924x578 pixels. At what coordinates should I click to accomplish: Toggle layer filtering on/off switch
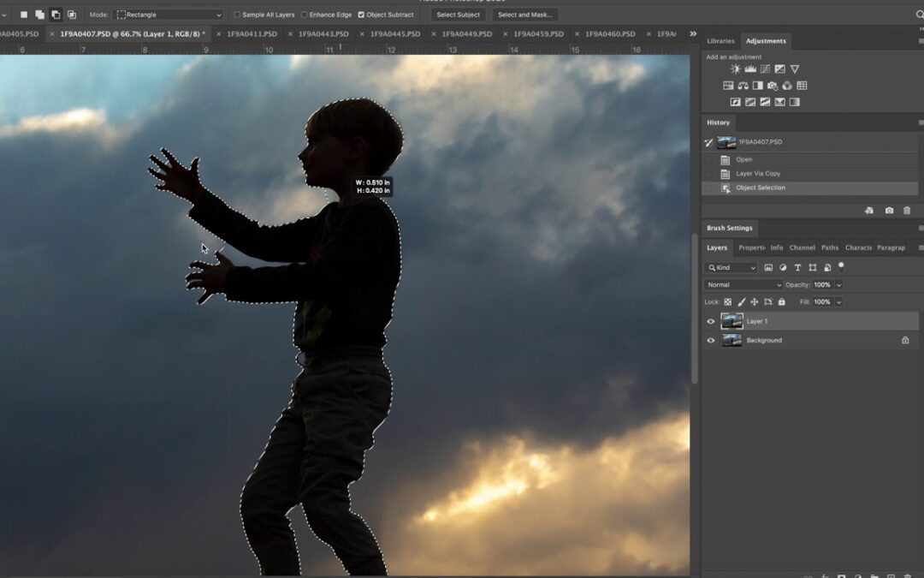pos(841,266)
